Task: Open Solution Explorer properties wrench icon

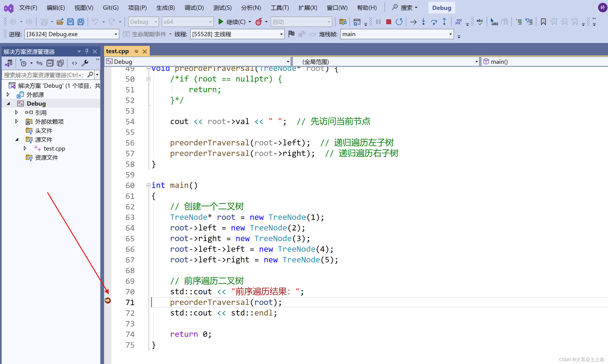Action: [85, 63]
